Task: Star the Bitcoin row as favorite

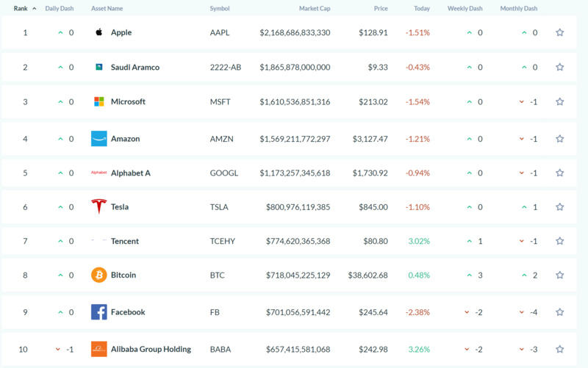Action: [559, 275]
